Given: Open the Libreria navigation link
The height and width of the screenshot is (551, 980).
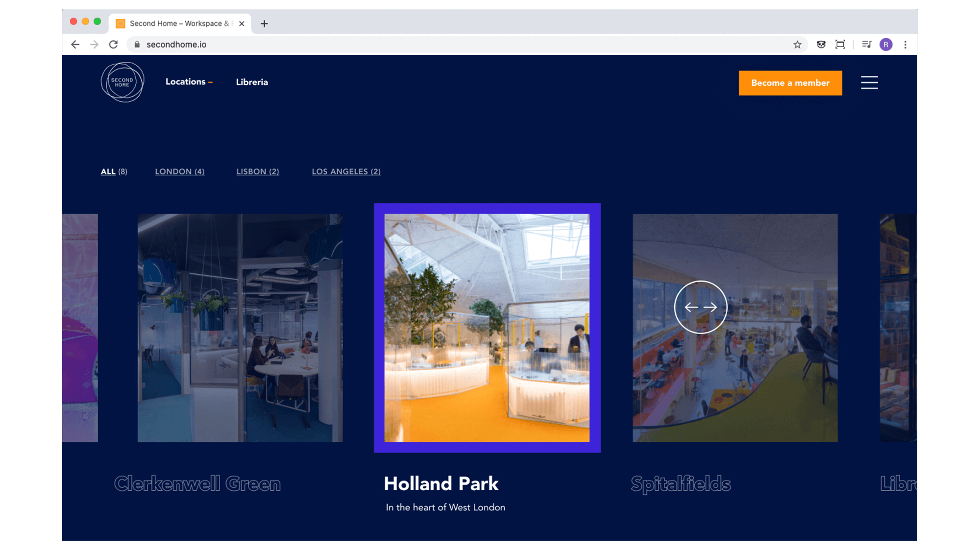Looking at the screenshot, I should click(x=252, y=82).
